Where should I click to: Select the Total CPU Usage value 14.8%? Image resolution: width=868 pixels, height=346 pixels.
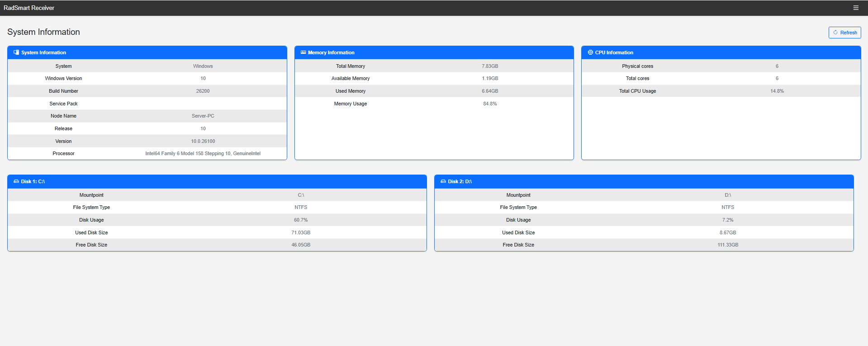point(777,91)
